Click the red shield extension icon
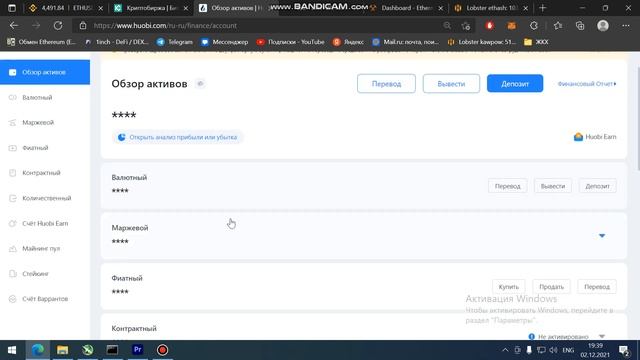Image resolution: width=640 pixels, height=360 pixels. 489,26
